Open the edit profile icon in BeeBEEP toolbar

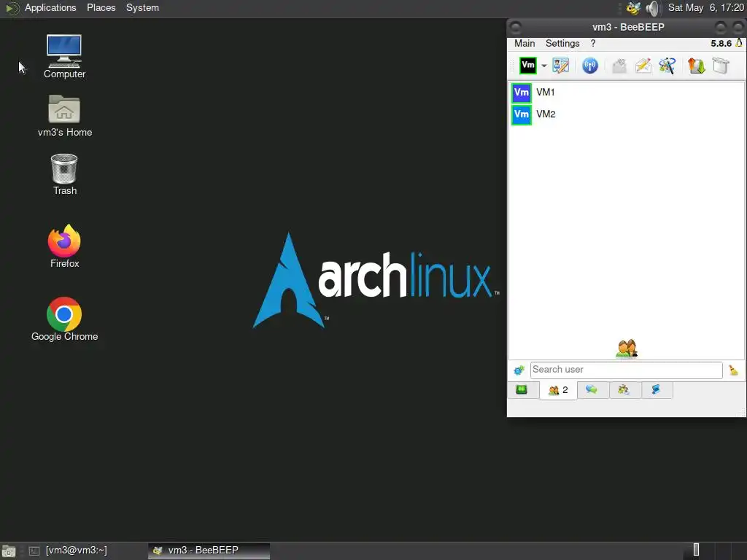[561, 65]
